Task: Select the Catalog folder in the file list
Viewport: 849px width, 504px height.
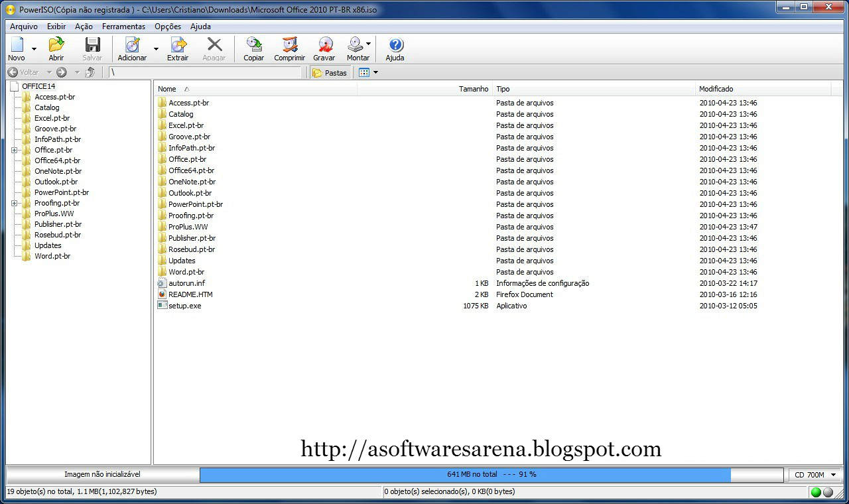Action: [181, 114]
